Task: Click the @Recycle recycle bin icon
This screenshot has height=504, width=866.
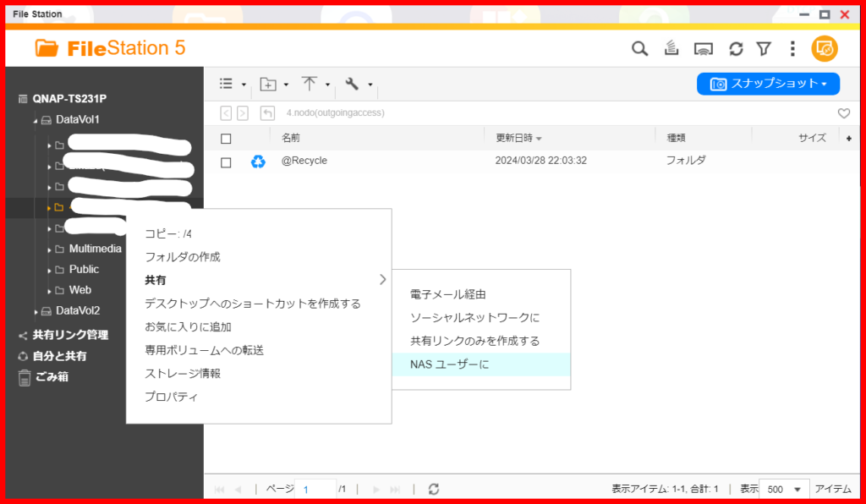Action: click(x=258, y=162)
